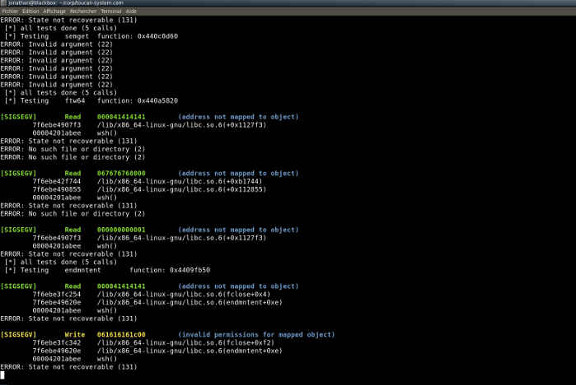Click stack address 7f6ebe3fc254
The height and width of the screenshot is (385, 576).
(57, 294)
